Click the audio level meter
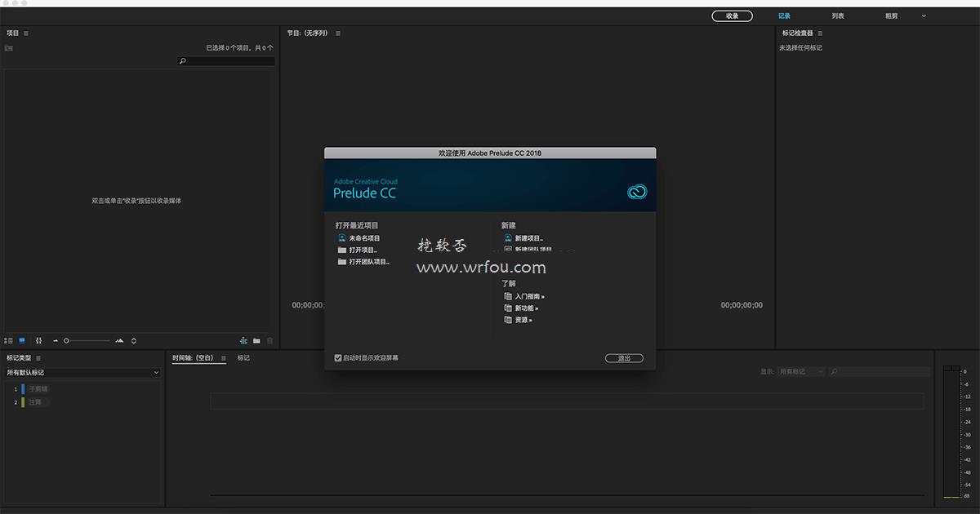Screen dimensions: 980x514 click(952, 431)
